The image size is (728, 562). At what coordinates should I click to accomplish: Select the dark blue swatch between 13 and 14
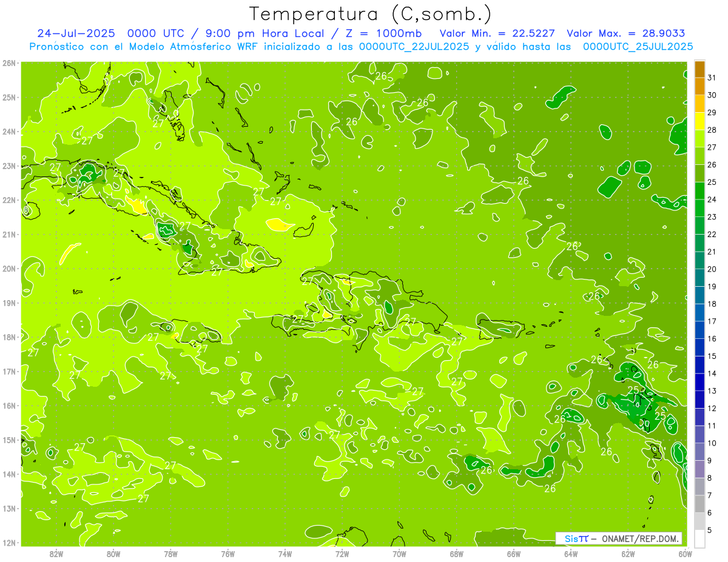pyautogui.click(x=699, y=382)
